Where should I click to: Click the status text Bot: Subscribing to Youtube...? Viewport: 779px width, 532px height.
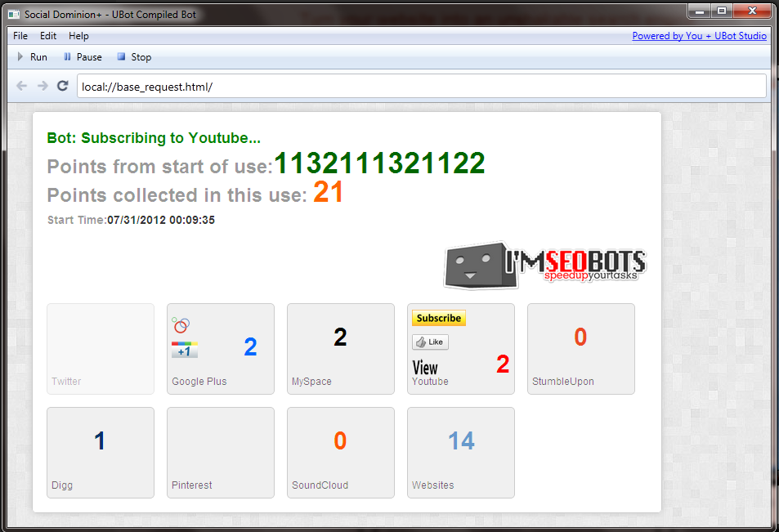coord(154,138)
